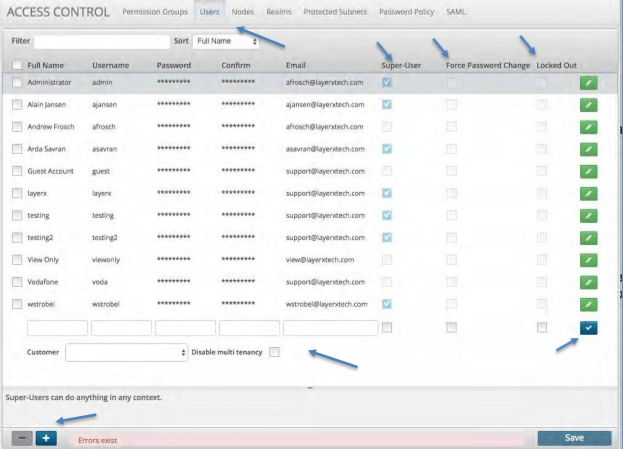Click the plus icon to add user
Image resolution: width=623 pixels, height=449 pixels.
(x=46, y=439)
